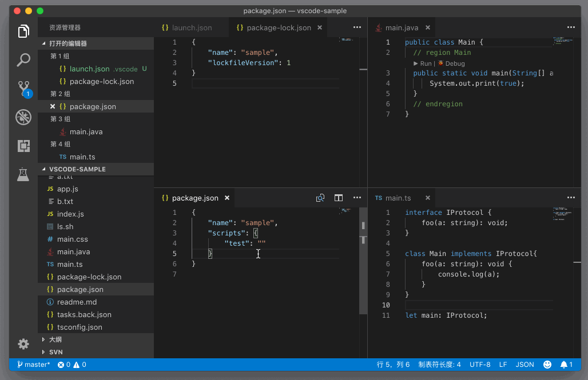Image resolution: width=588 pixels, height=380 pixels.
Task: Click the master branch status button
Action: coord(34,365)
